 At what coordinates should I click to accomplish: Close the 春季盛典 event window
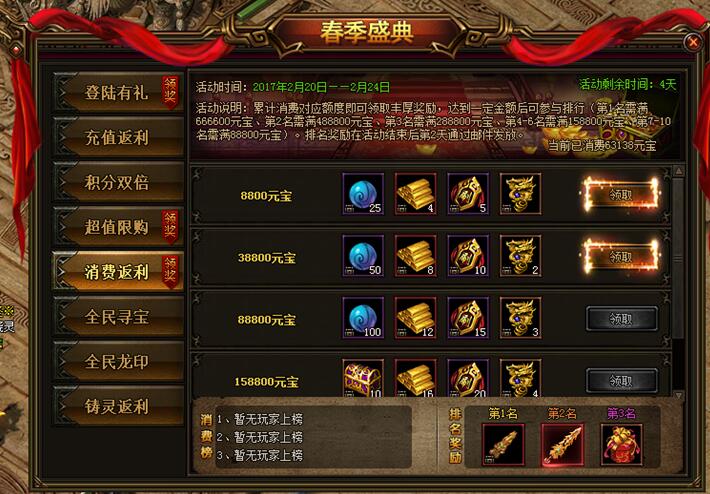[693, 42]
